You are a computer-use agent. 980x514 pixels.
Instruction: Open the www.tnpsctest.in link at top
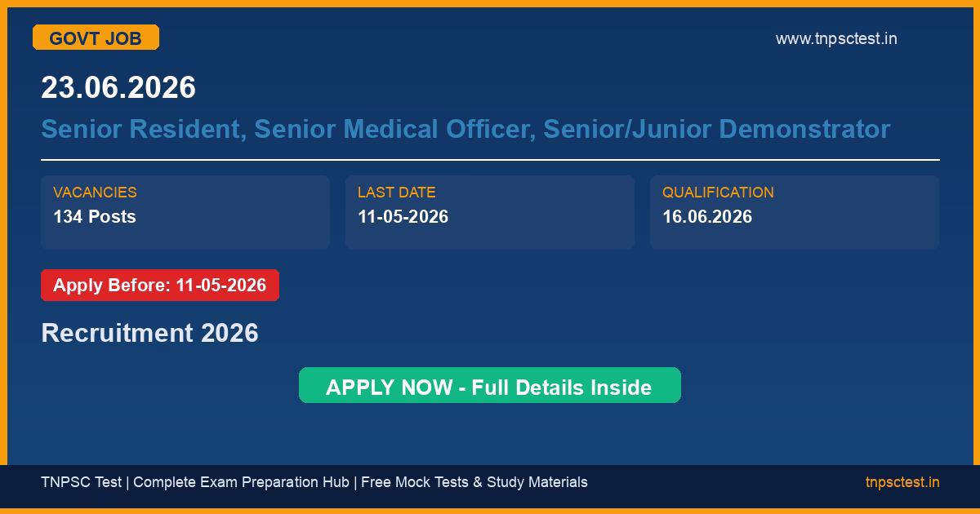[835, 38]
